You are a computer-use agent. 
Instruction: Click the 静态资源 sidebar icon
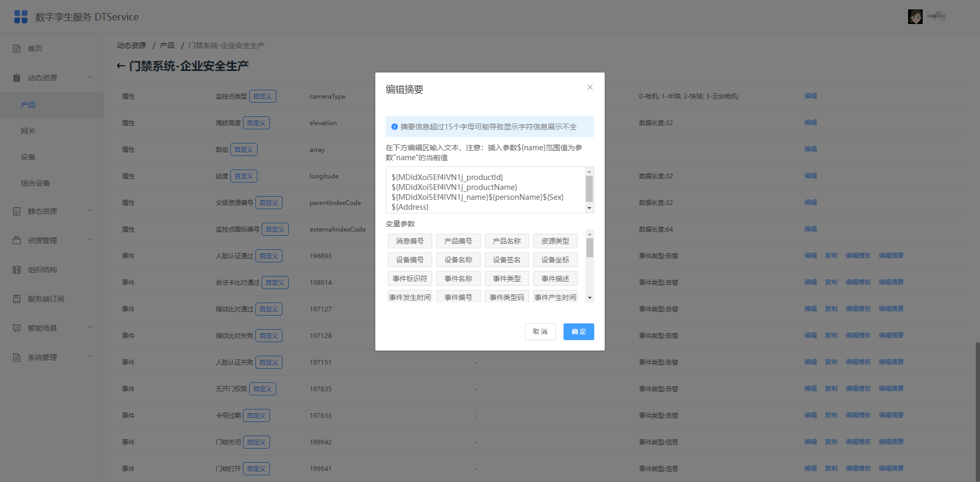(x=17, y=211)
